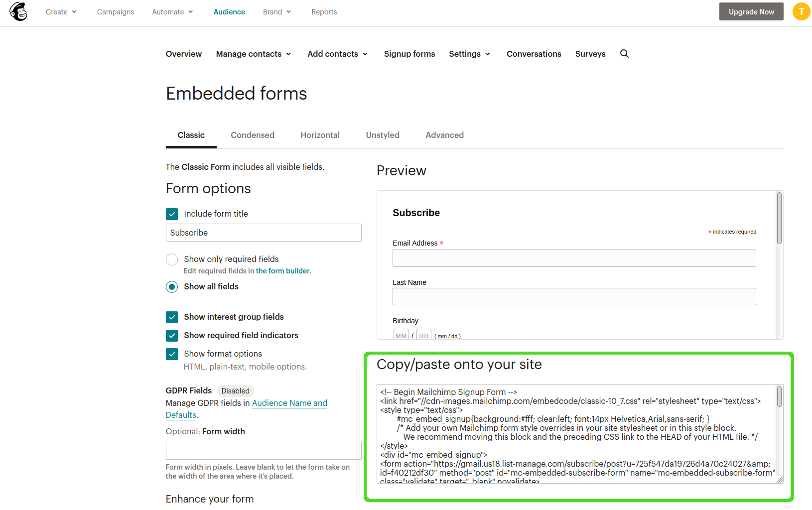Screen dimensions: 812x510
Task: Open the audience Overview page
Action: [x=184, y=54]
